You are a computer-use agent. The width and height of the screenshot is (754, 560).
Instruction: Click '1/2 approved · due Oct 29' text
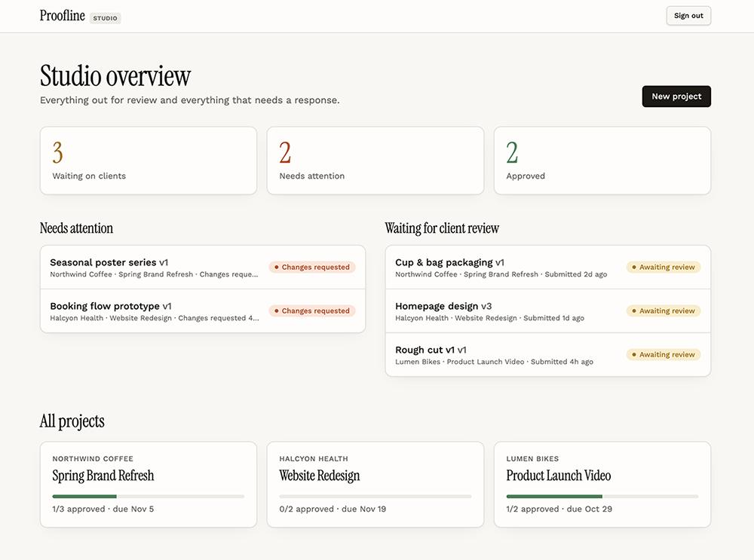pos(559,509)
